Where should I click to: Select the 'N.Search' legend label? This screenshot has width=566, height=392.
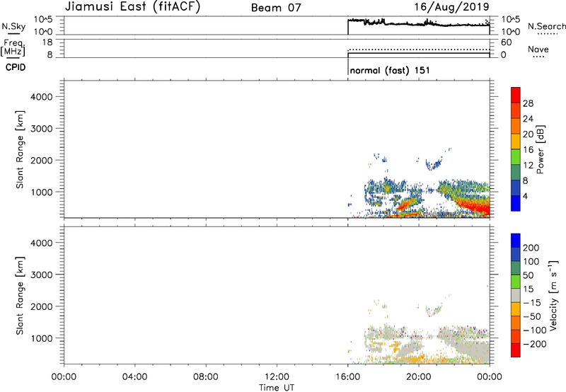pyautogui.click(x=546, y=26)
